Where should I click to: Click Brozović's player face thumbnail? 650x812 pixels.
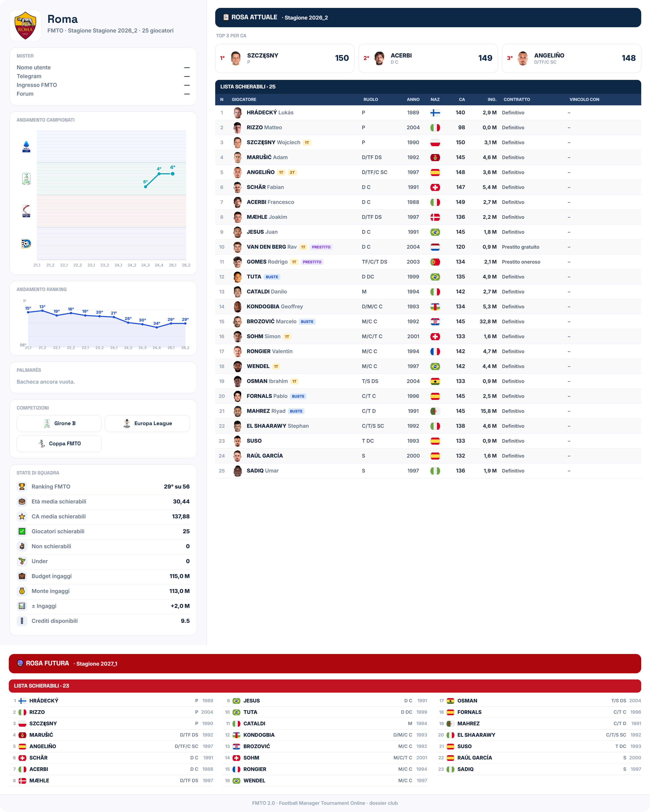coord(237,322)
